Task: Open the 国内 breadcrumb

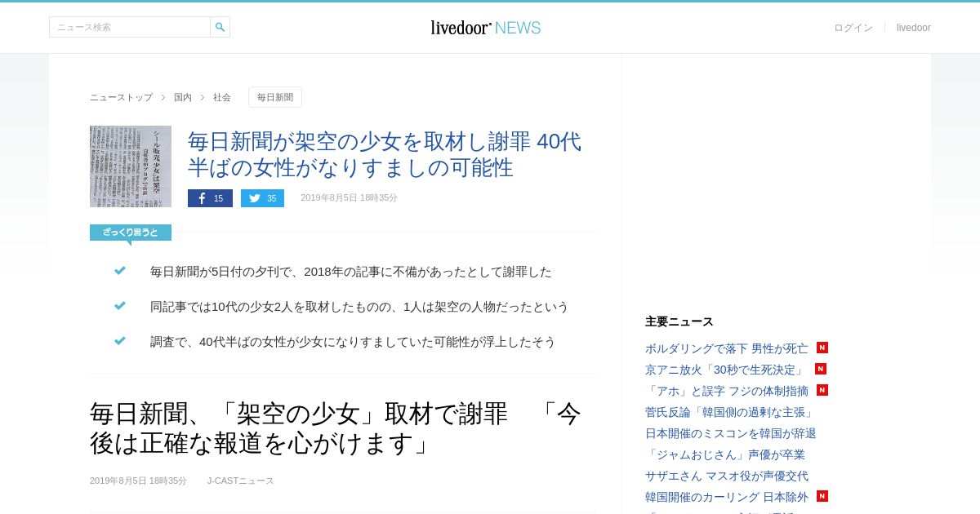Action: tap(183, 97)
